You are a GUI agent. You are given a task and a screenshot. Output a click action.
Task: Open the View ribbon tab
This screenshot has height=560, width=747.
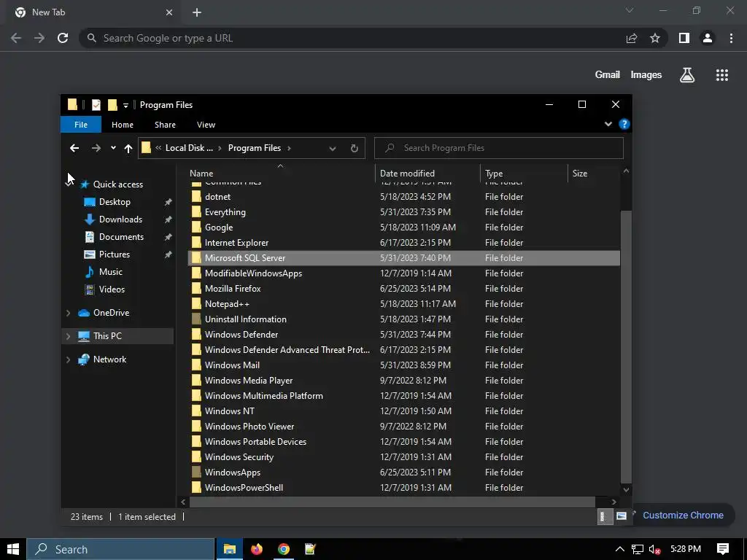pos(206,125)
